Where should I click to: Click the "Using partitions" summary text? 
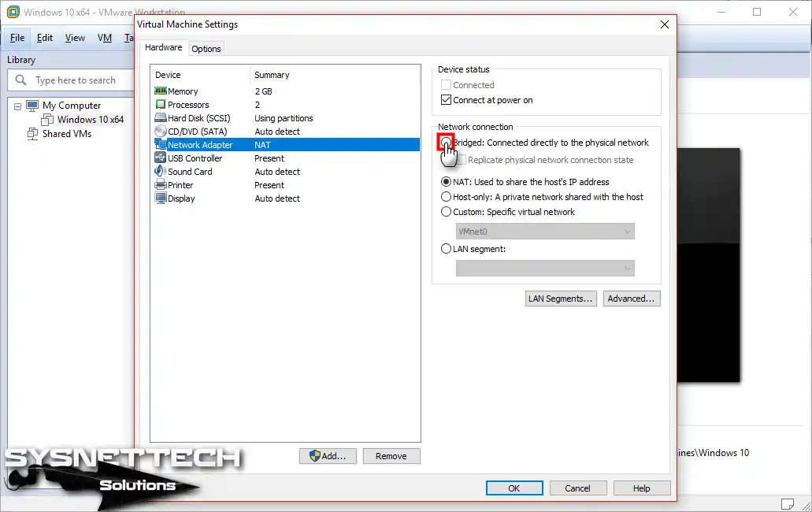[x=284, y=118]
